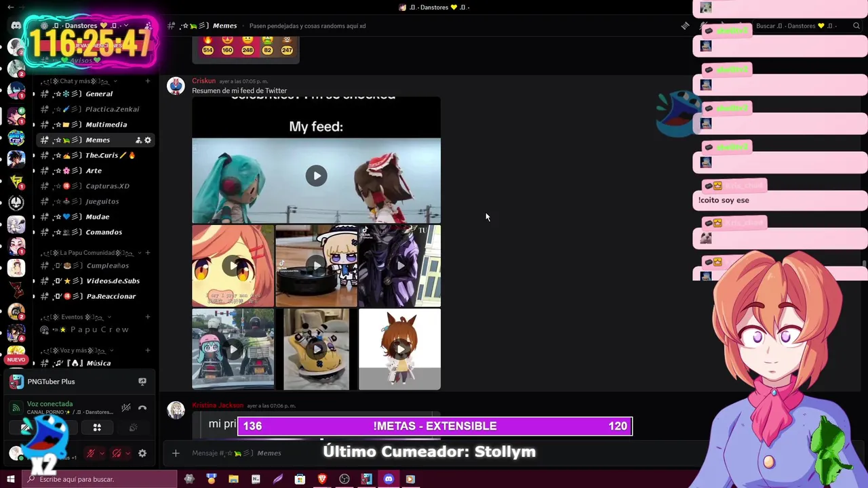Open Activities button in voice panel

pyautogui.click(x=97, y=427)
